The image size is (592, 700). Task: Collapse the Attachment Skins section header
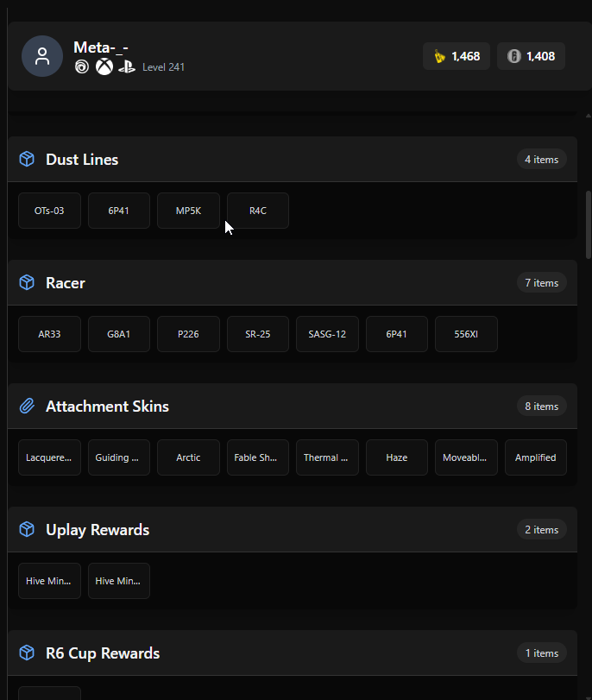point(293,407)
